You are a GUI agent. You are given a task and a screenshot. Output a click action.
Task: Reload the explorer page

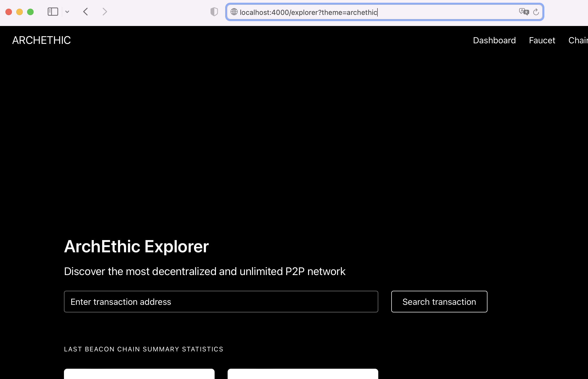click(536, 12)
